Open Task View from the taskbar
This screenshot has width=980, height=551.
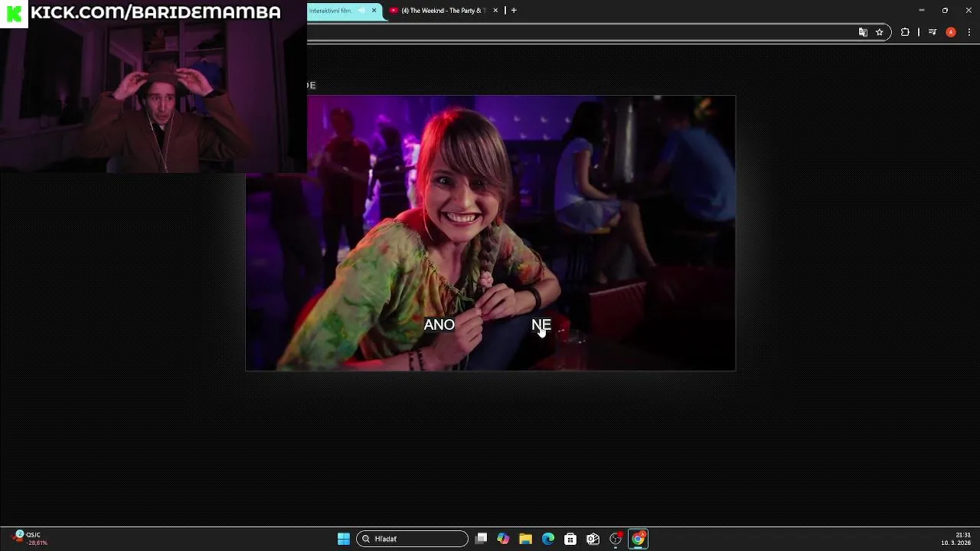(481, 539)
